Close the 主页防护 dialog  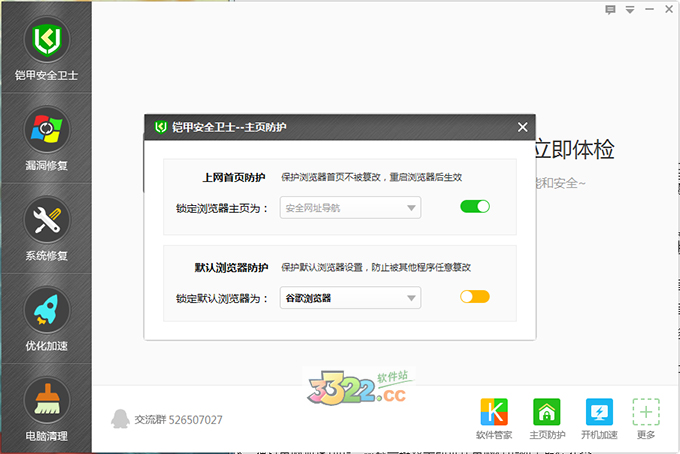pyautogui.click(x=523, y=127)
